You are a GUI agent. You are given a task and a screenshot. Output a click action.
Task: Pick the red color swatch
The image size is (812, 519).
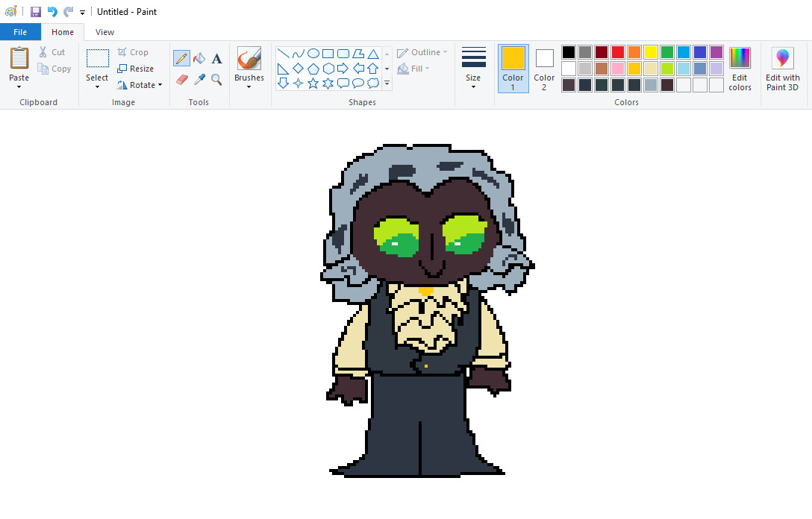[x=618, y=52]
